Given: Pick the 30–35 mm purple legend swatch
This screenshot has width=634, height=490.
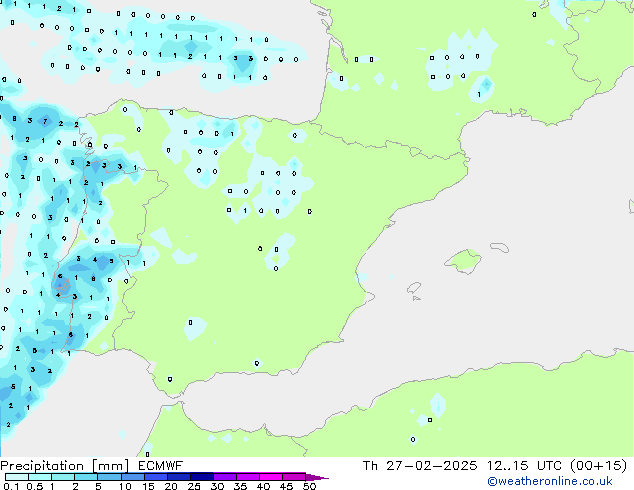Looking at the screenshot, I should 225,477.
